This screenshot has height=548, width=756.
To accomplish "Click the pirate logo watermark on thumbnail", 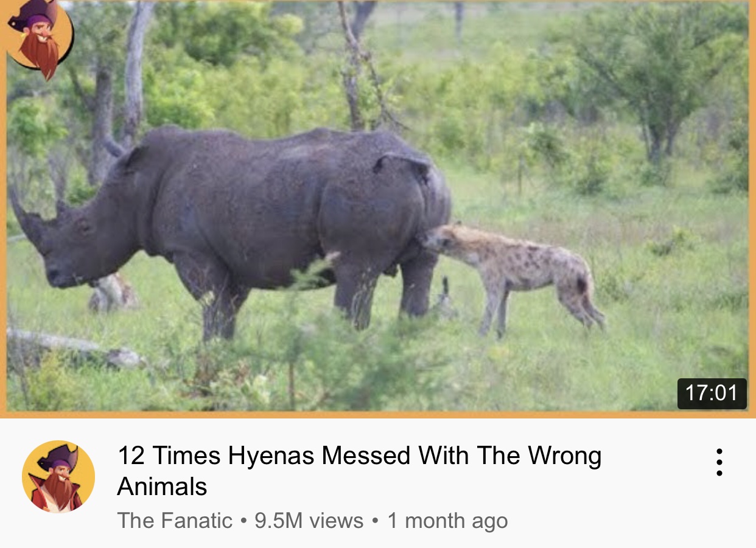I will 39,38.
